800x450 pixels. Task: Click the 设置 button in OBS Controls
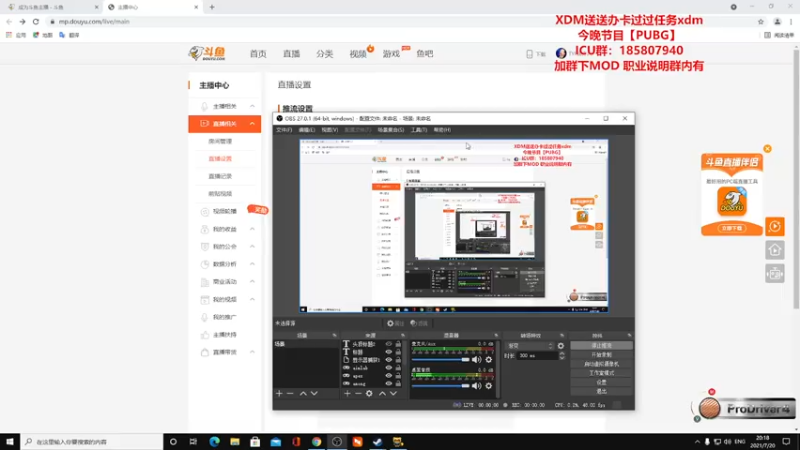602,382
